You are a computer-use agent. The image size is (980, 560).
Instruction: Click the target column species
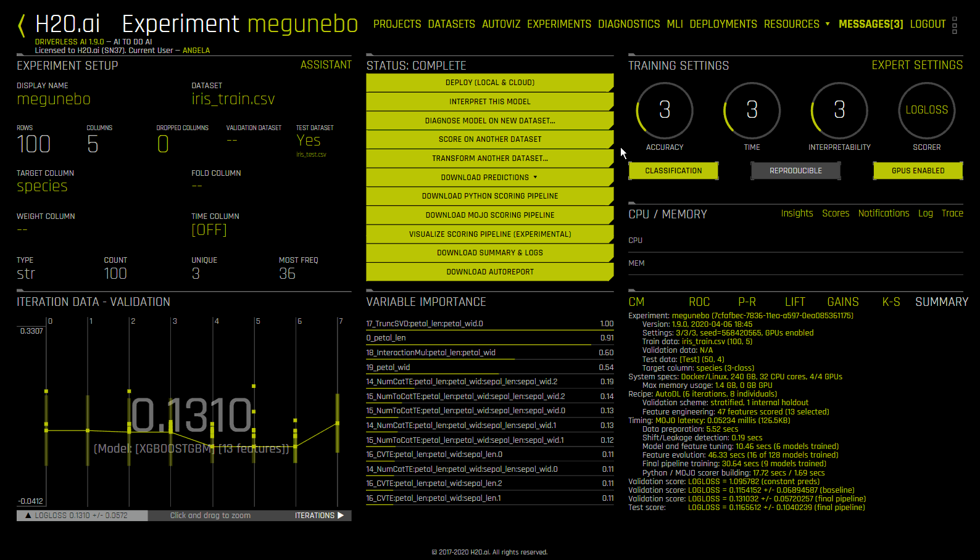click(42, 186)
